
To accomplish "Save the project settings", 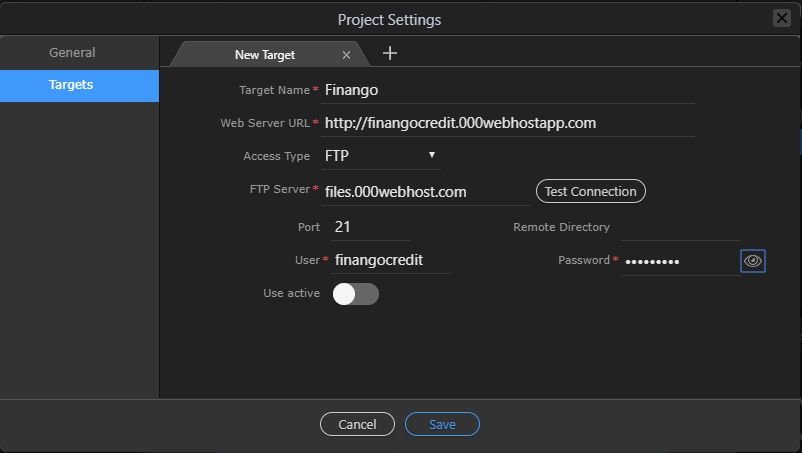I will 442,424.
